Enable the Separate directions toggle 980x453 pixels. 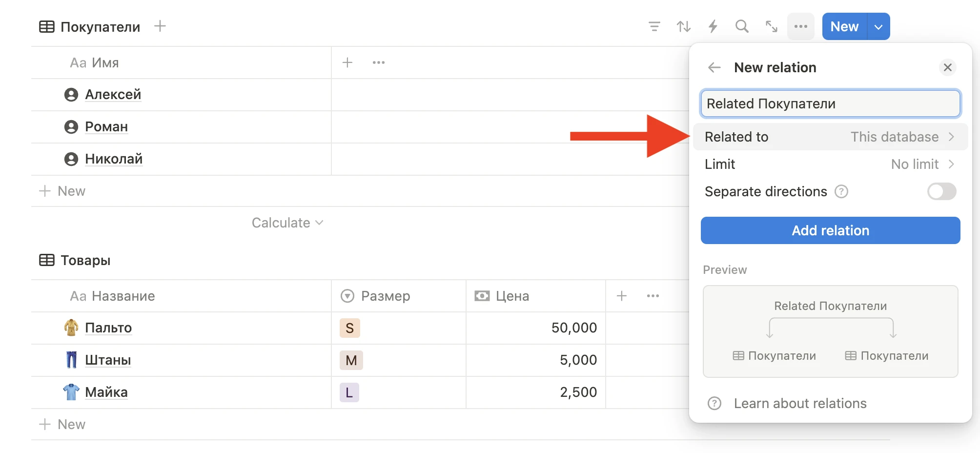click(x=941, y=191)
